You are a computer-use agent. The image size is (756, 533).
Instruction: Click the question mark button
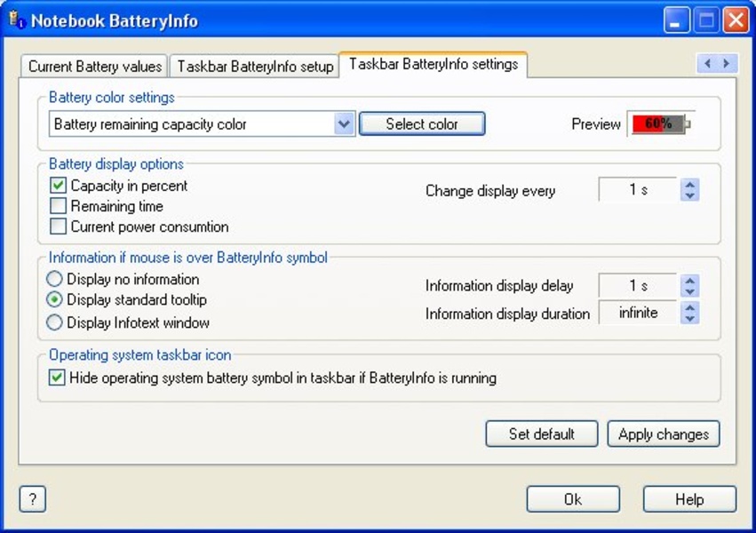coord(33,498)
